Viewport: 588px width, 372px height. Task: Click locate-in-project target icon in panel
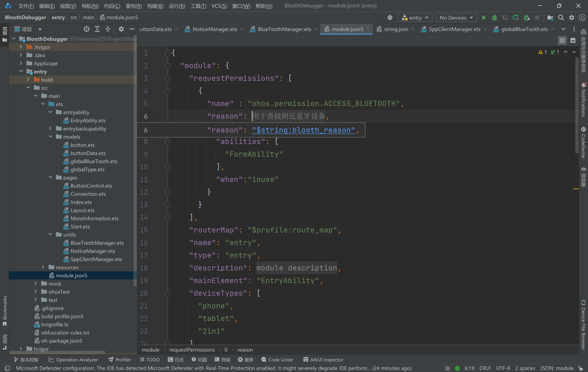pos(86,29)
